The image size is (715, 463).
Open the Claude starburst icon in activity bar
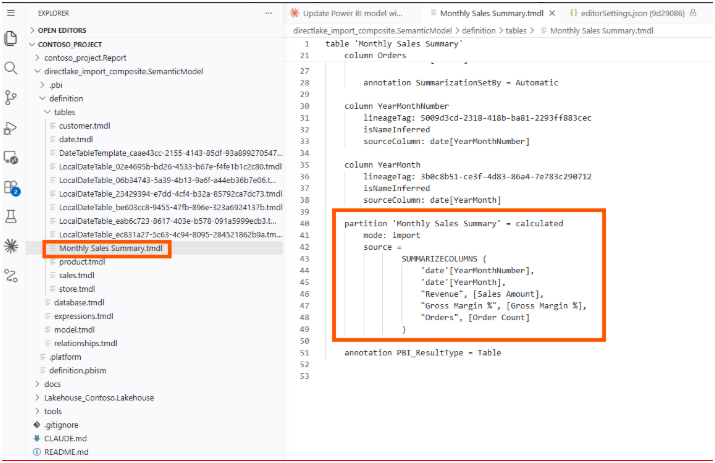coord(11,246)
